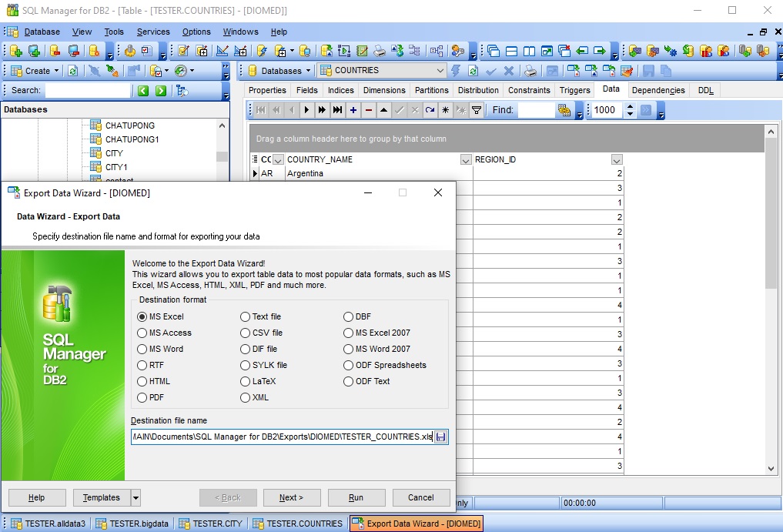Switch to the Constraints tab

pyautogui.click(x=529, y=90)
